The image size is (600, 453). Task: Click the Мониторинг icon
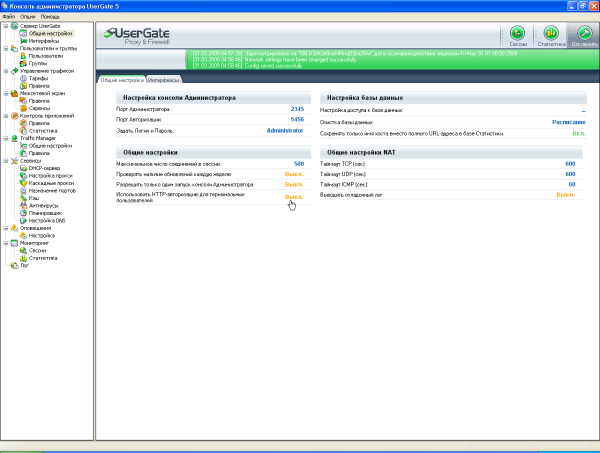tap(15, 243)
